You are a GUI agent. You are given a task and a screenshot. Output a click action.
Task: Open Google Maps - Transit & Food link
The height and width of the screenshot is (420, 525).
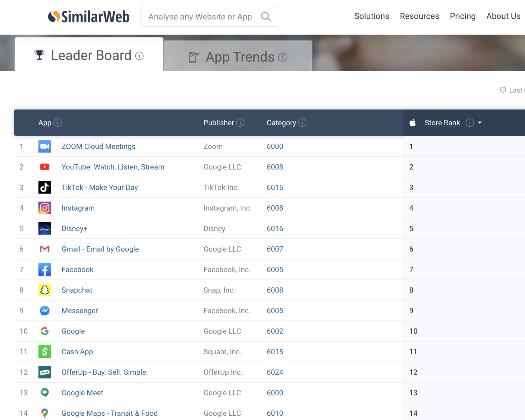pyautogui.click(x=109, y=413)
